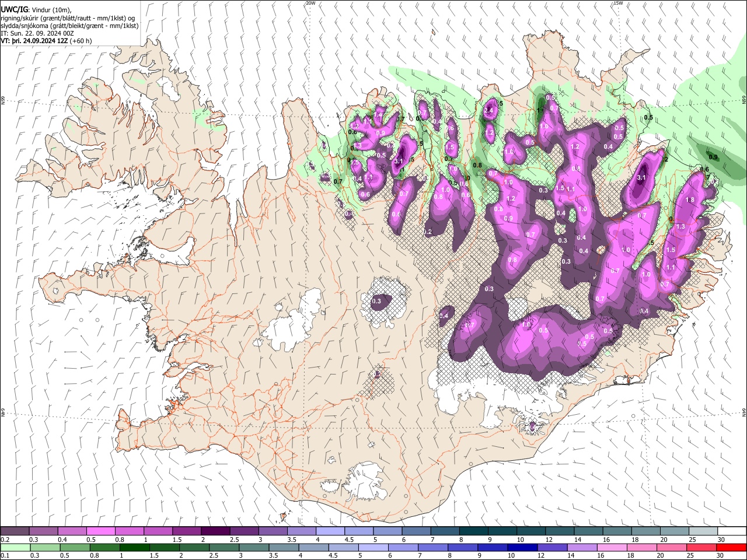
Task: Click the violet rain swatch between 12 and 14
Action: [x=552, y=548]
